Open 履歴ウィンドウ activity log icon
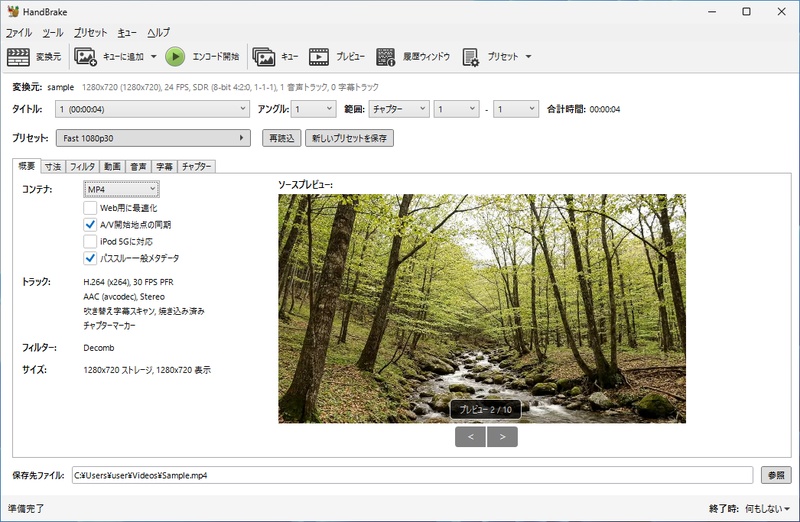 [x=386, y=57]
